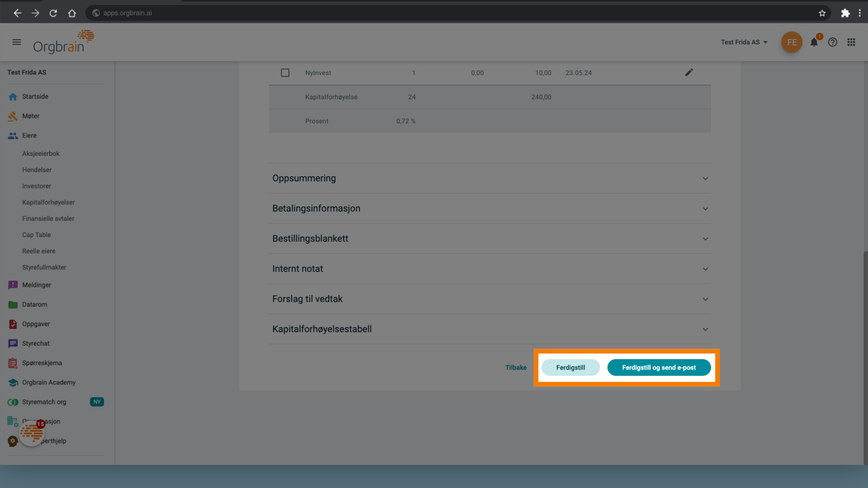The width and height of the screenshot is (868, 488).
Task: Click Ferdigstill og send e-post button
Action: point(659,367)
